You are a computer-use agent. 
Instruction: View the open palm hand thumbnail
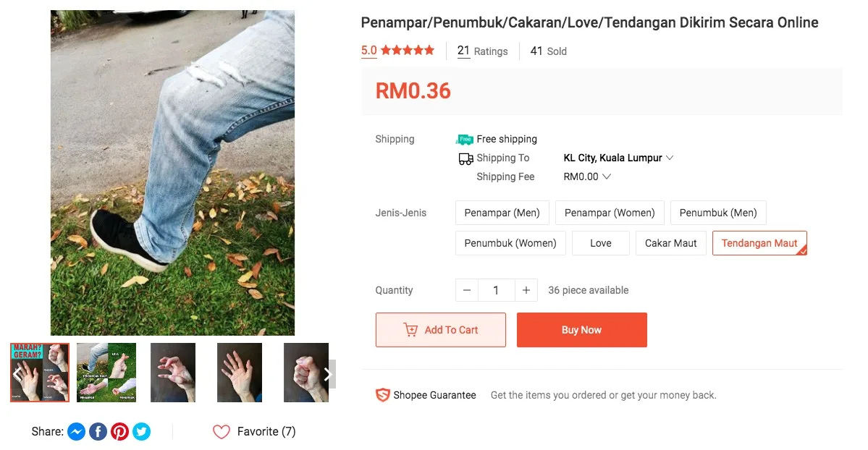click(x=240, y=373)
